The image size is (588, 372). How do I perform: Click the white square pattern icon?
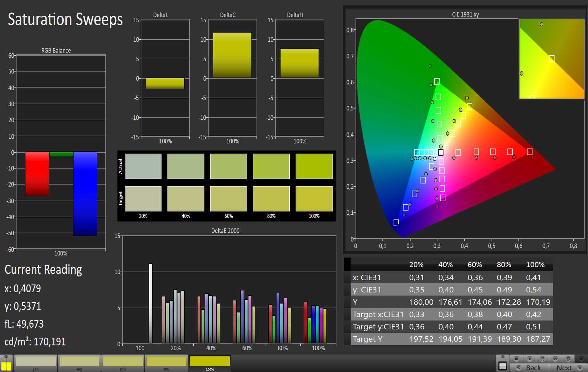pyautogui.click(x=502, y=366)
